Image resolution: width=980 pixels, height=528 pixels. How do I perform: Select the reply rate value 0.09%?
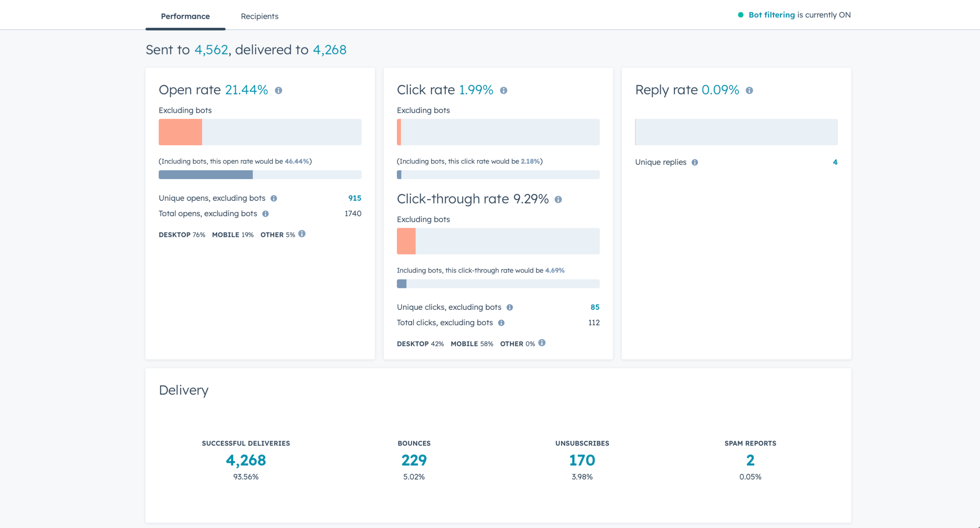[x=720, y=90]
